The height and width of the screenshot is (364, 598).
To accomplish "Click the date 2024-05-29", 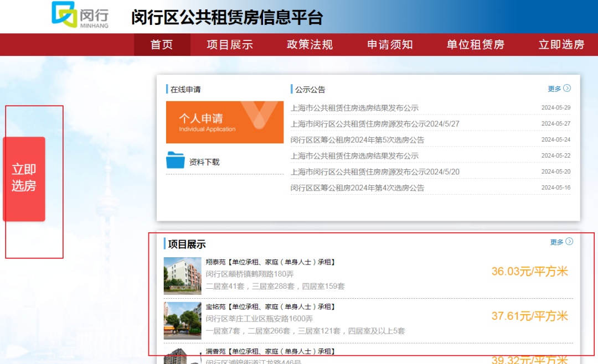I will (556, 108).
